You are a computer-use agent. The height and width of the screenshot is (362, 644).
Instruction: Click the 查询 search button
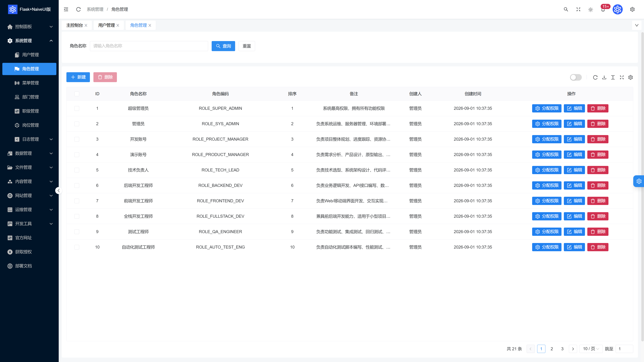point(223,46)
